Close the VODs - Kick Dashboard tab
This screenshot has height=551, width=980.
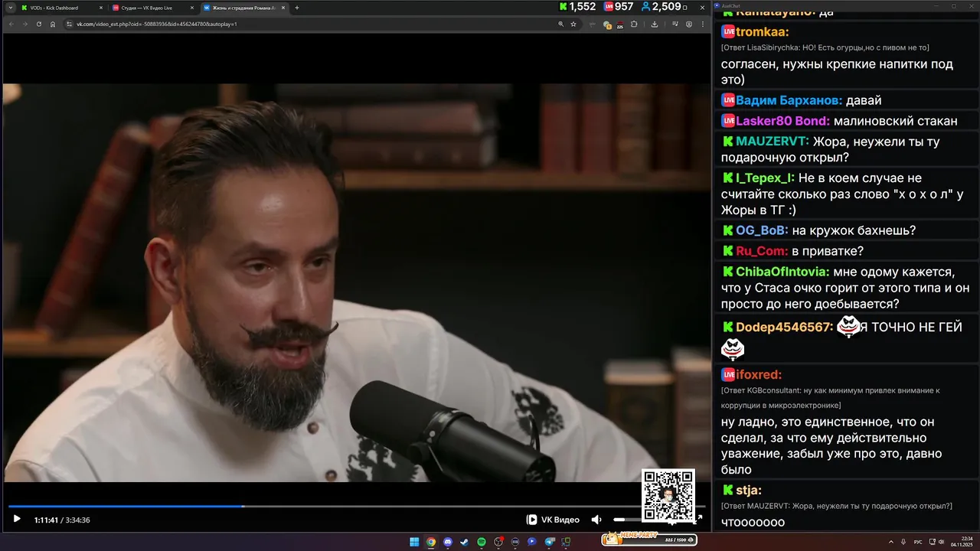coord(100,8)
